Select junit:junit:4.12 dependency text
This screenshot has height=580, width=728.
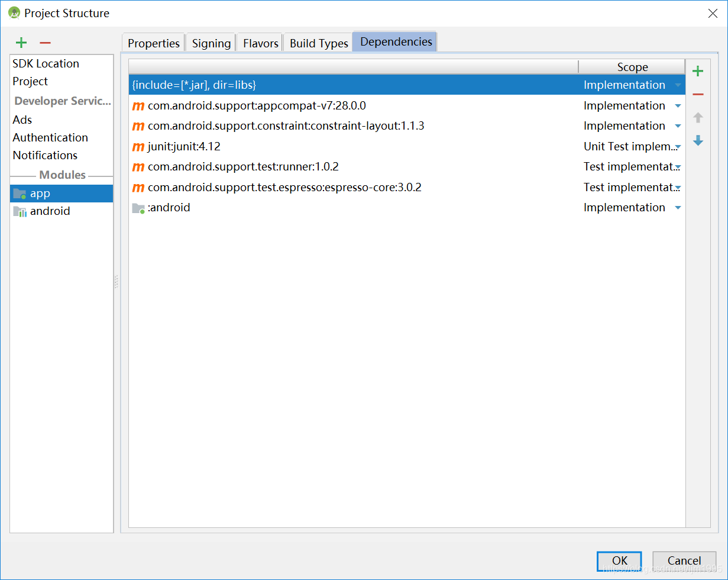(x=184, y=147)
